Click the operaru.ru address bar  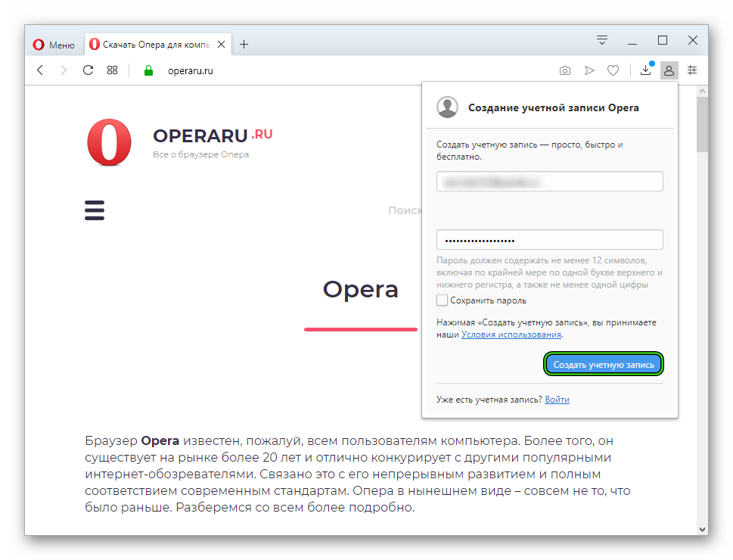click(191, 70)
